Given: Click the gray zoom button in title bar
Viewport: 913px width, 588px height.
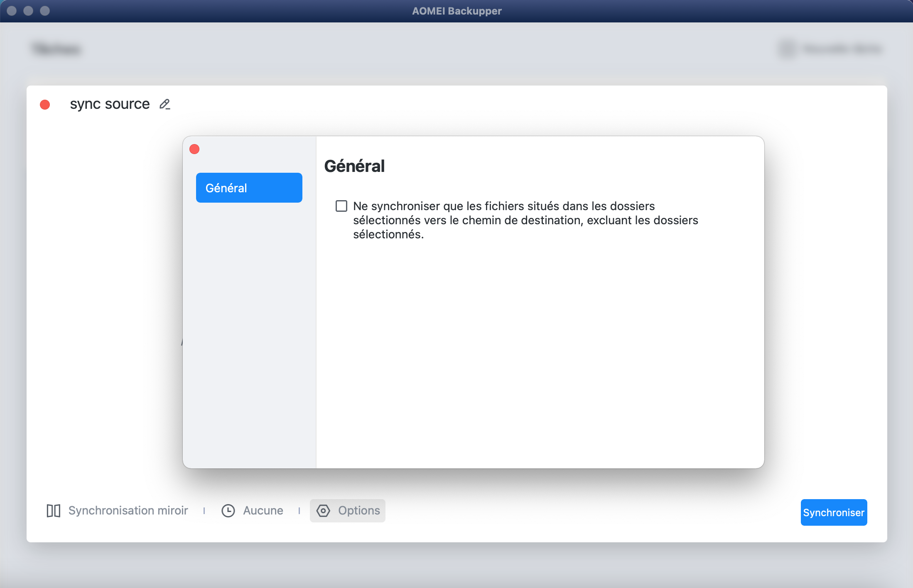Looking at the screenshot, I should click(x=45, y=11).
